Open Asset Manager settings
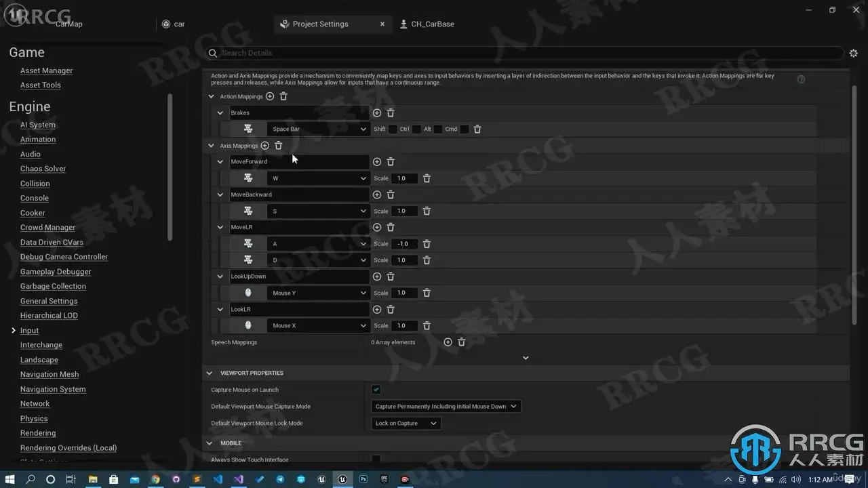 click(x=46, y=70)
